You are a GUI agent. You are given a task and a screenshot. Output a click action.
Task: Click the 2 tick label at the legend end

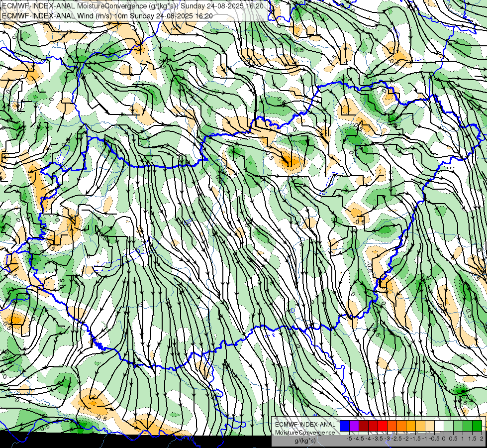(482, 439)
